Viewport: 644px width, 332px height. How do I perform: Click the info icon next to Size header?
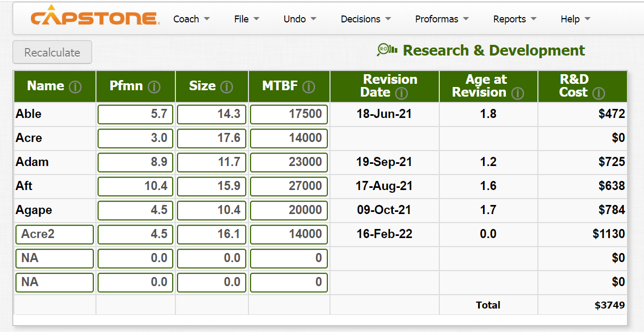(x=227, y=87)
